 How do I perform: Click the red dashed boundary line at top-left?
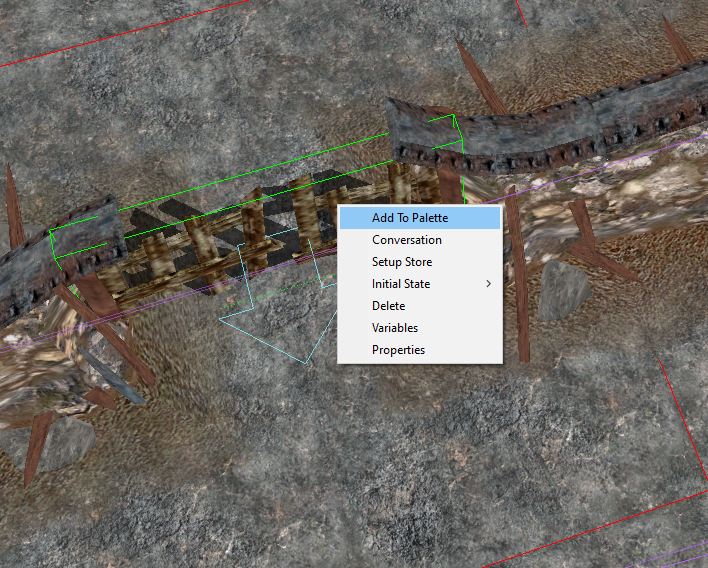tap(60, 47)
